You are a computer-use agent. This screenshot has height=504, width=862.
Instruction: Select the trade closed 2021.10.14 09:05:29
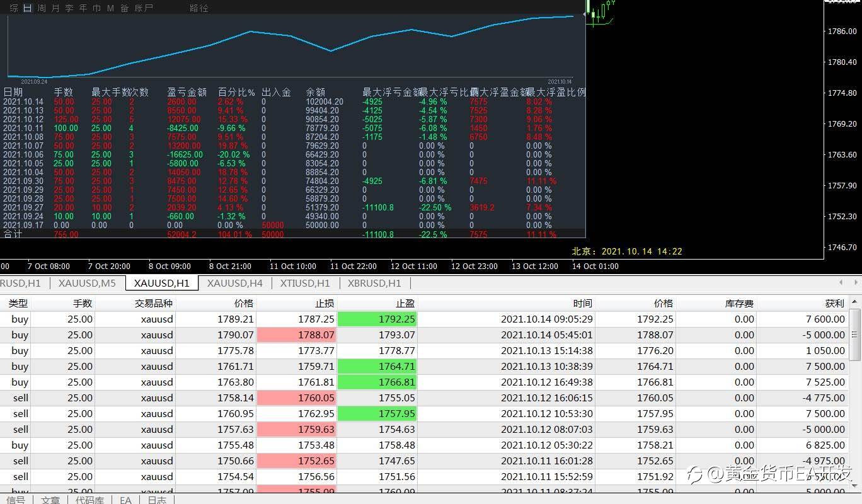click(425, 319)
